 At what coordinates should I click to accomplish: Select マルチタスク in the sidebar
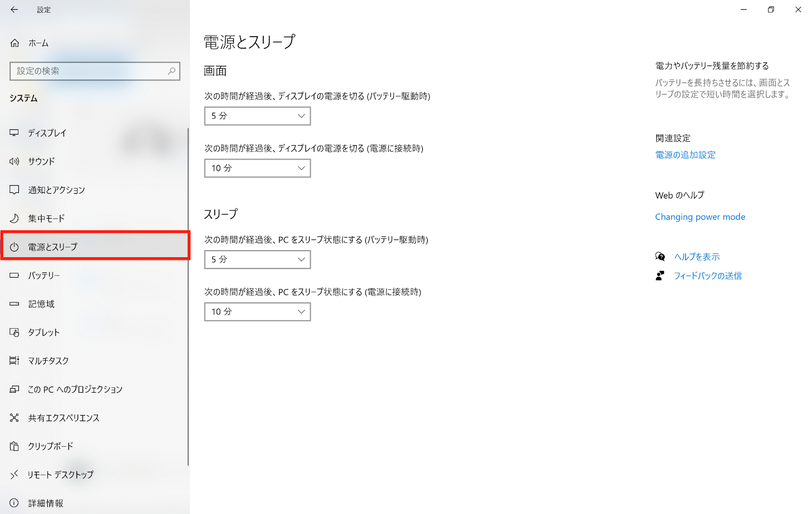tap(94, 361)
